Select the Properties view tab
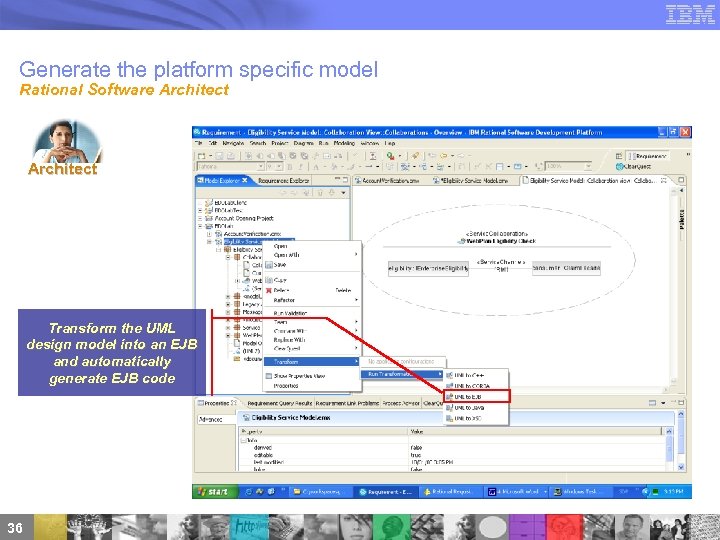The height and width of the screenshot is (540, 720). [217, 403]
